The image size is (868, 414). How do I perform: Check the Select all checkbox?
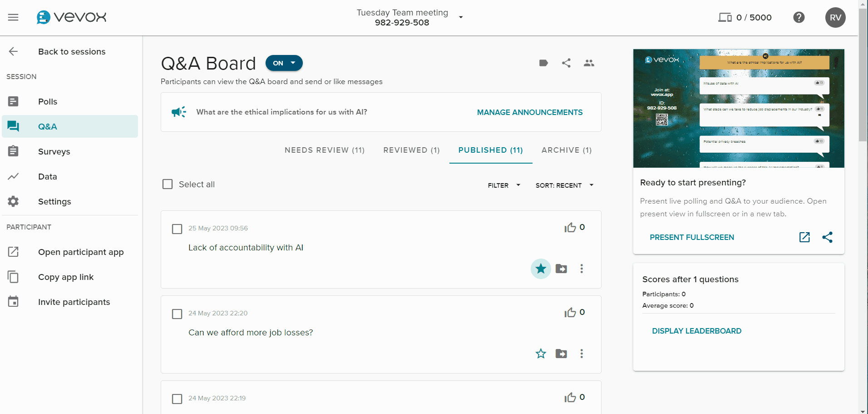click(x=168, y=184)
